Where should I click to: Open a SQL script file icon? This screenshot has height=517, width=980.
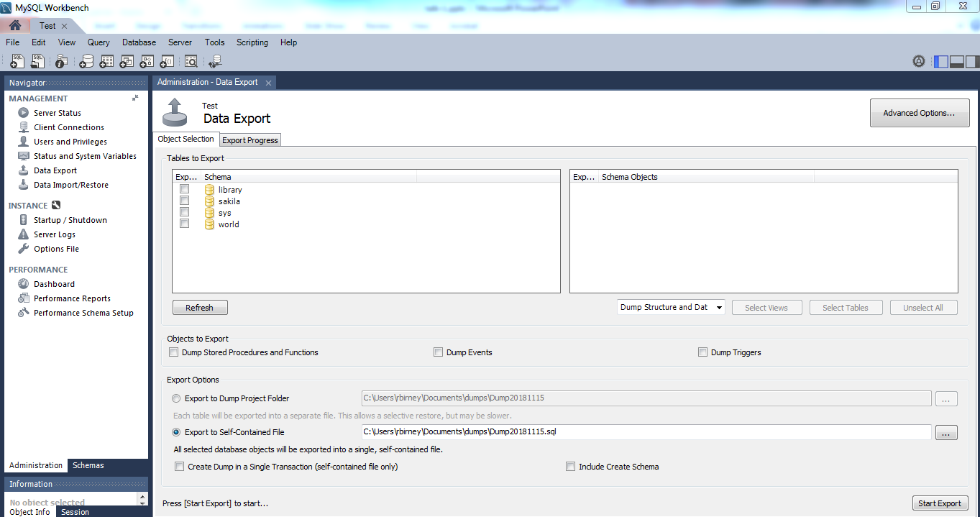coord(37,61)
